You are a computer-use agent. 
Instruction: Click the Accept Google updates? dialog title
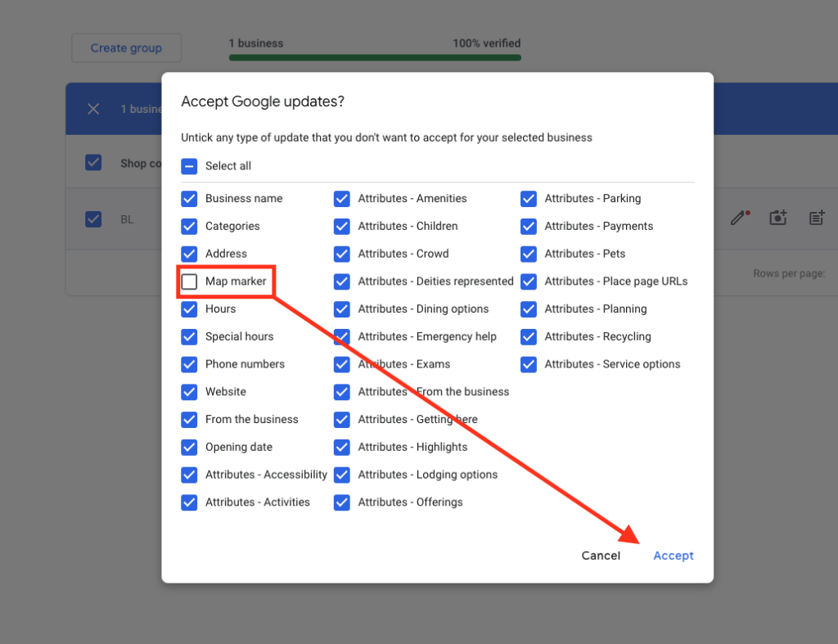click(x=263, y=101)
